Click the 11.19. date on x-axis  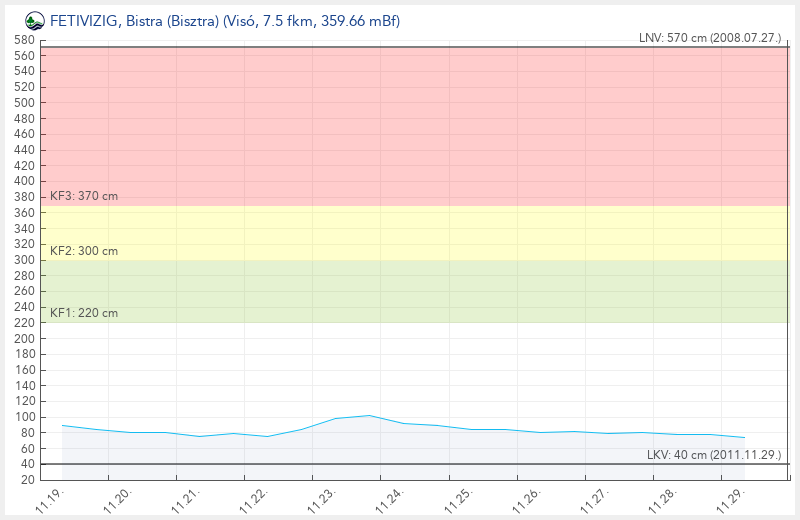[x=50, y=500]
